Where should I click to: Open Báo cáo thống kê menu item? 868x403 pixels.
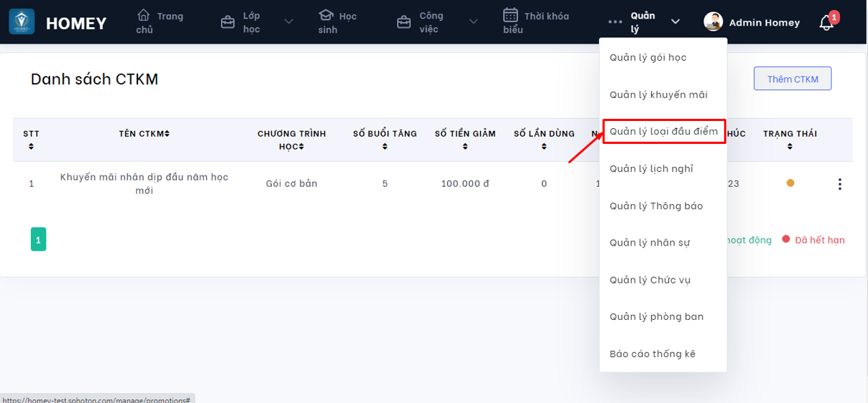click(x=652, y=354)
